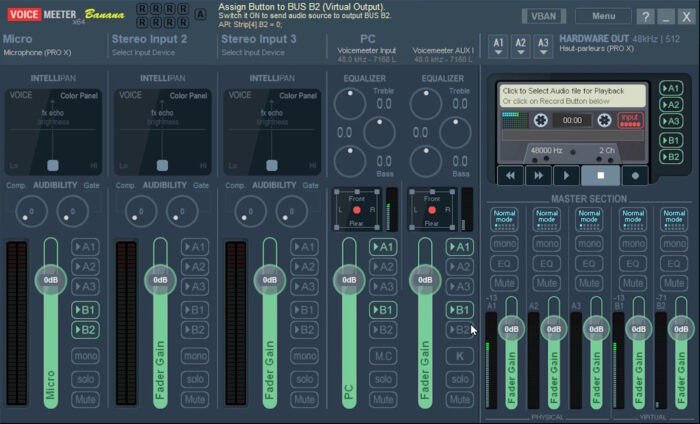Click the A1 master bus fader knob
This screenshot has height=424, width=700.
(x=511, y=329)
